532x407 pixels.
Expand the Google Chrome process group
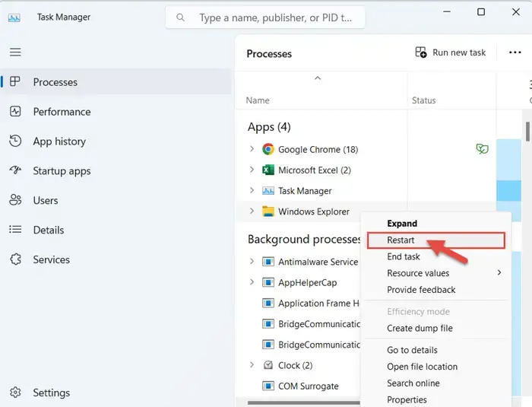(x=252, y=149)
